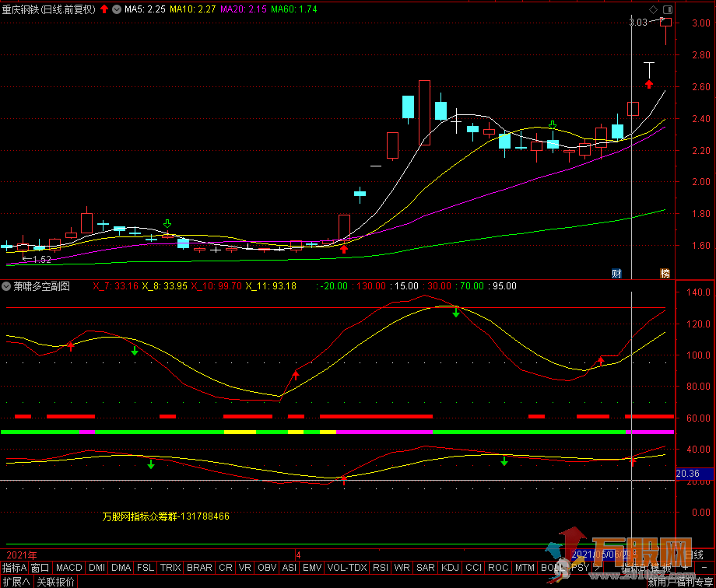Select the DMA indicator tab
716x588 pixels.
pos(121,568)
